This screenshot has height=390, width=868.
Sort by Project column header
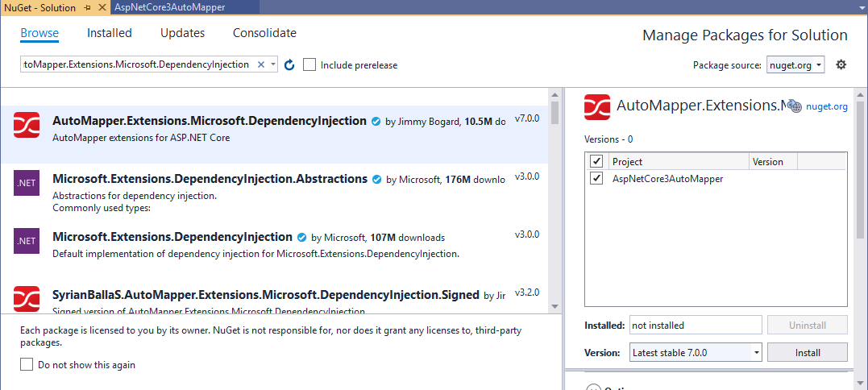678,161
